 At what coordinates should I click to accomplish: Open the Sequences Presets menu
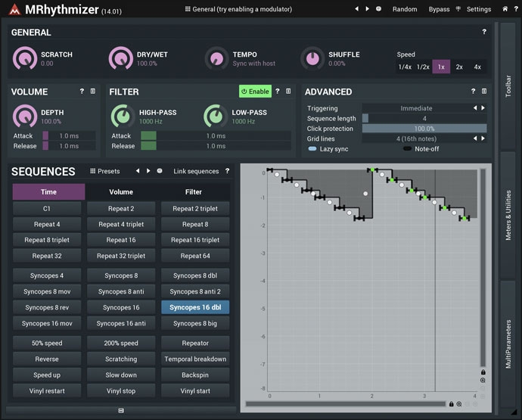tap(104, 171)
